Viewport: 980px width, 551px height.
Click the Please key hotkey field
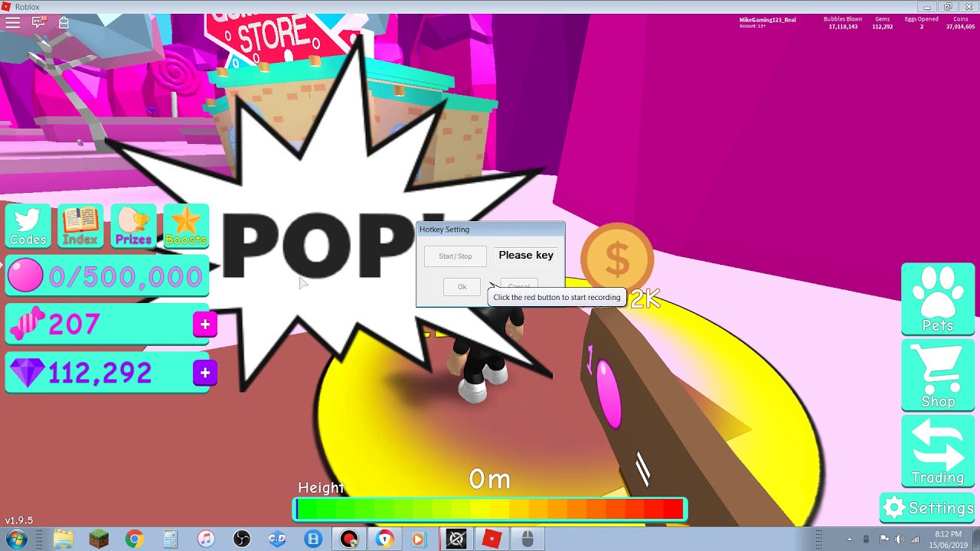526,256
